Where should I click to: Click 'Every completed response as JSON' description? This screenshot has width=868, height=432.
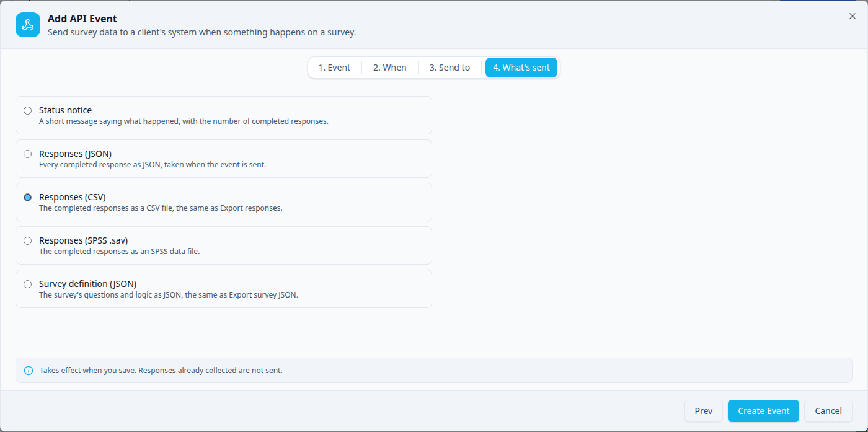click(153, 165)
